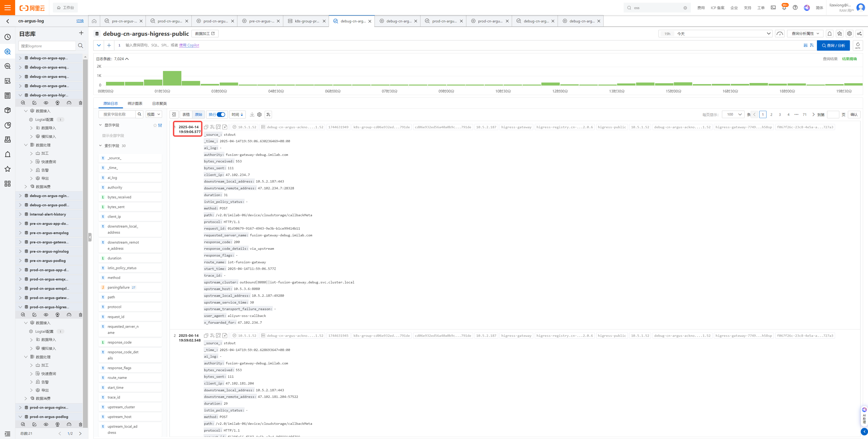Click the tallest green histogram bar

(x=172, y=78)
